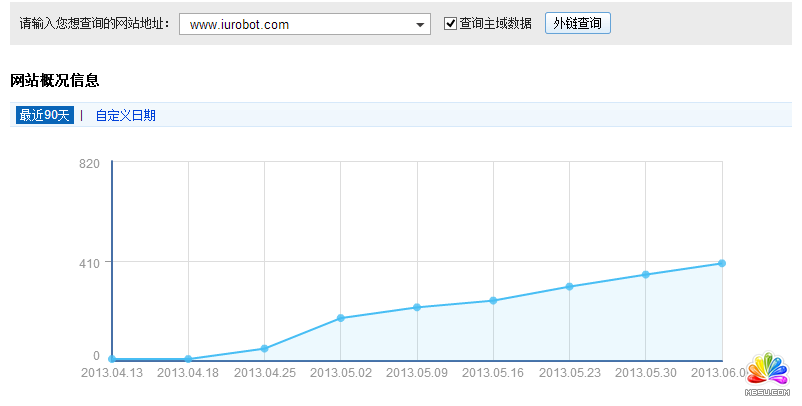The image size is (802, 406).
Task: Click the 820 y-axis label
Action: 89,164
